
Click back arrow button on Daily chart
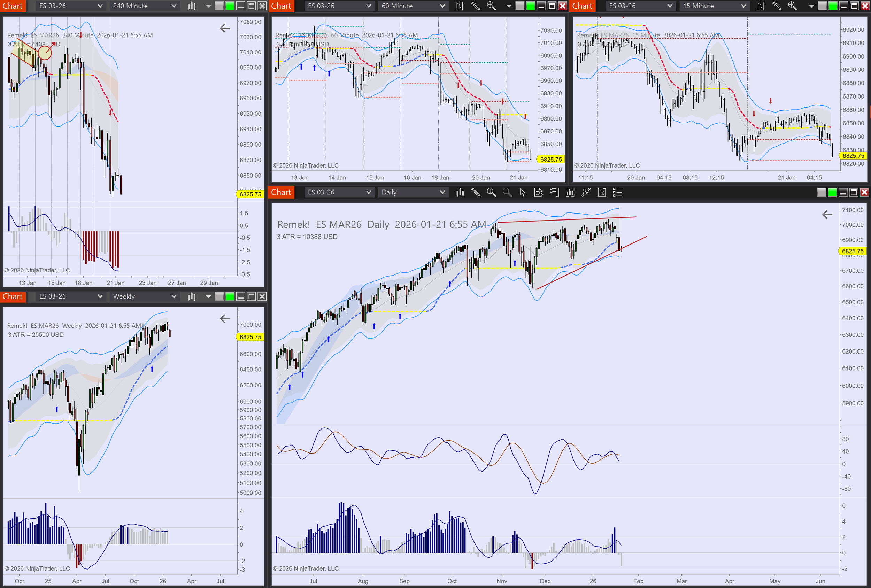coord(827,214)
